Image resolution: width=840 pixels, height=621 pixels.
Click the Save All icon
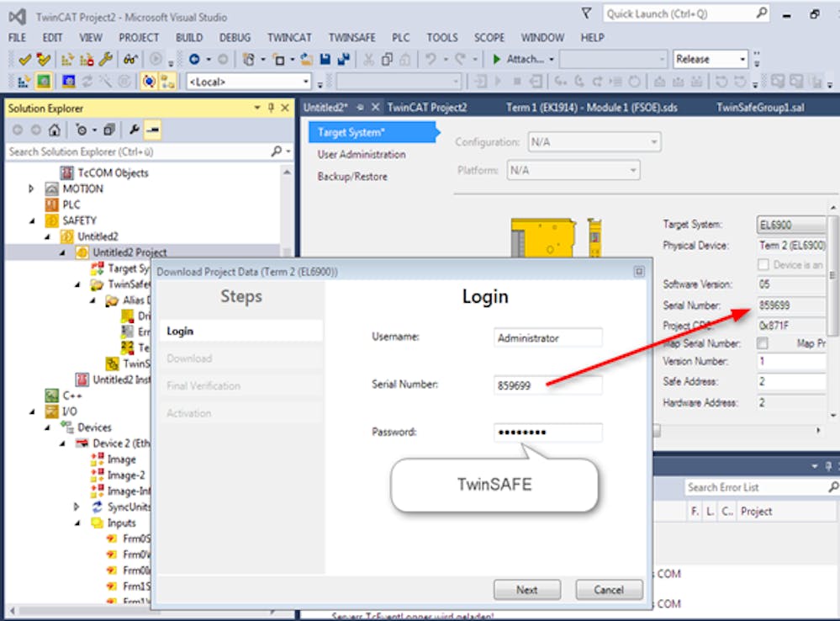[343, 59]
